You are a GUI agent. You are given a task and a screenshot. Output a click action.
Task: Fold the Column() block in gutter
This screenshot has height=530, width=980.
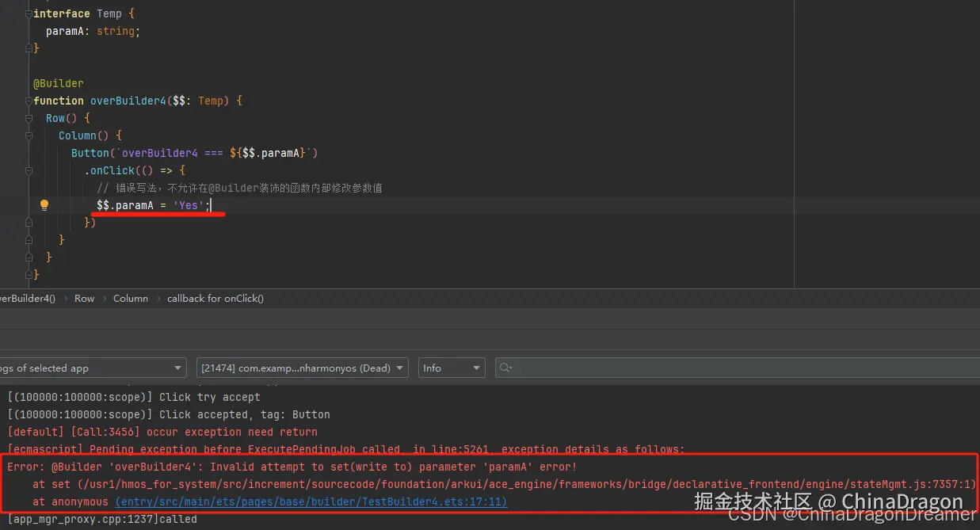click(29, 135)
